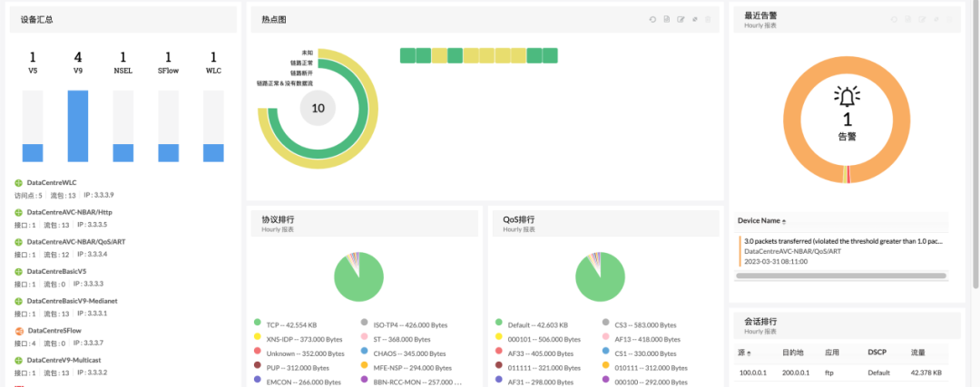This screenshot has height=387, width=980.
Task: Click the page vertical scrollbar
Action: pos(976,143)
